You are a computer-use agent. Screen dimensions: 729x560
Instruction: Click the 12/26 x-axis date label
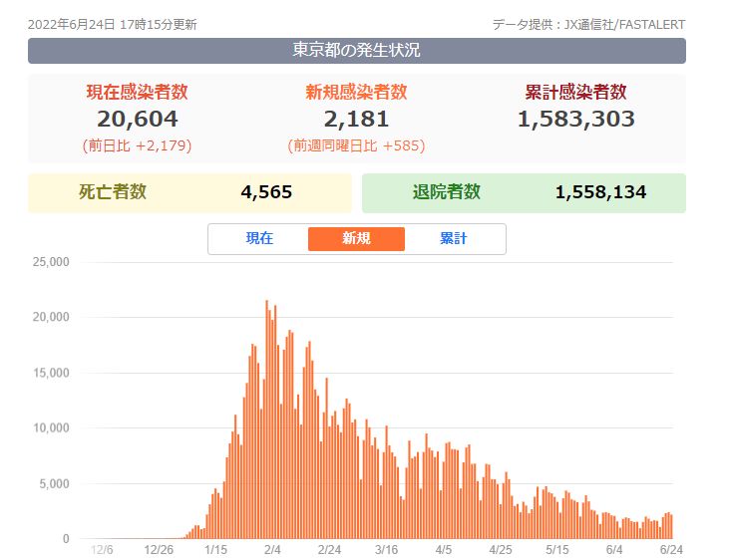point(159,550)
